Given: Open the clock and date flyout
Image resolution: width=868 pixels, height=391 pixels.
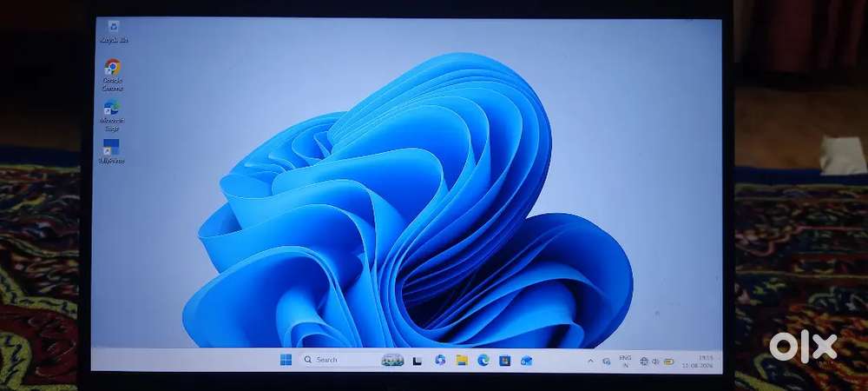Looking at the screenshot, I should 699,362.
